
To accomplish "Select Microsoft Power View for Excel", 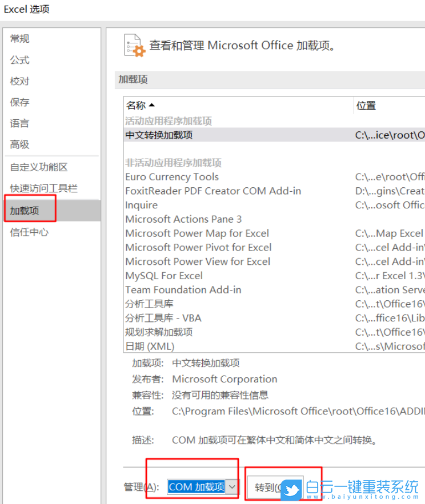I will point(274,261).
